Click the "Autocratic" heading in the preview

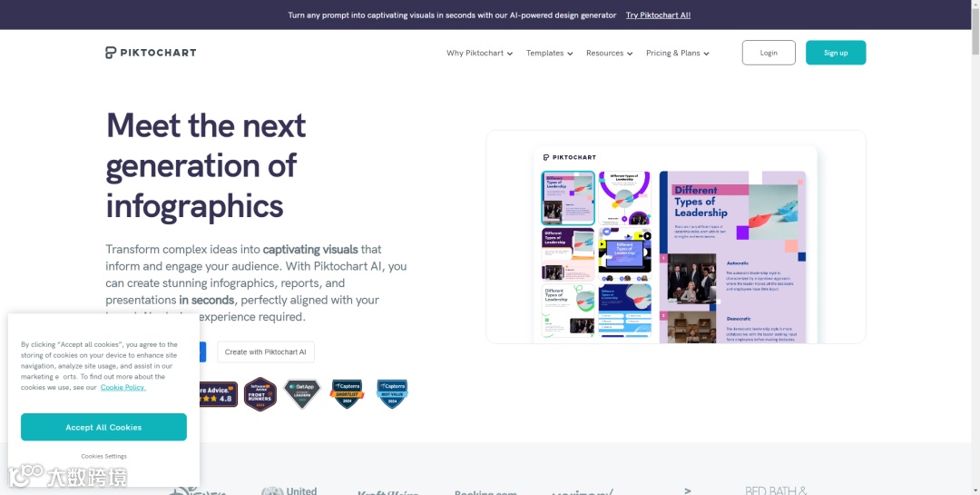[738, 262]
